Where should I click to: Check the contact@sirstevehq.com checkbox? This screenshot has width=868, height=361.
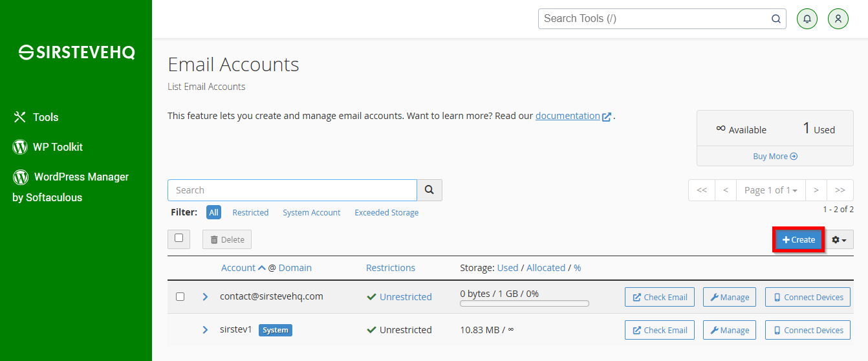pyautogui.click(x=180, y=297)
